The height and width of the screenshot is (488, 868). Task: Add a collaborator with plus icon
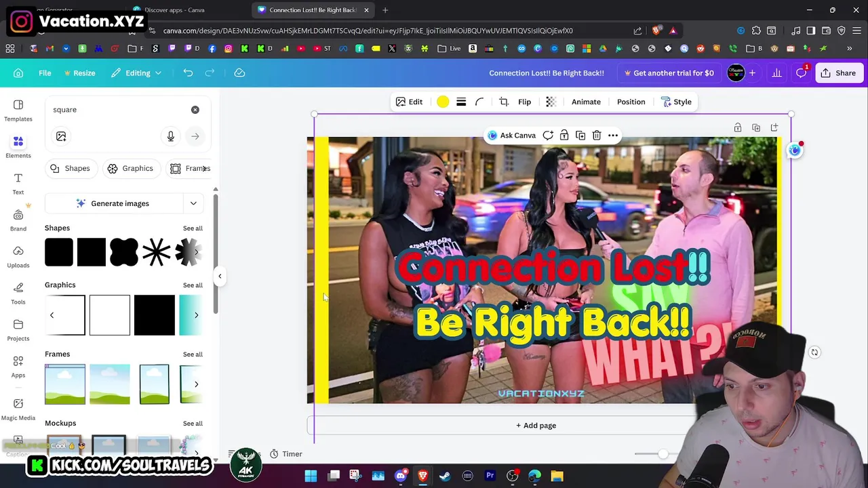pyautogui.click(x=752, y=73)
